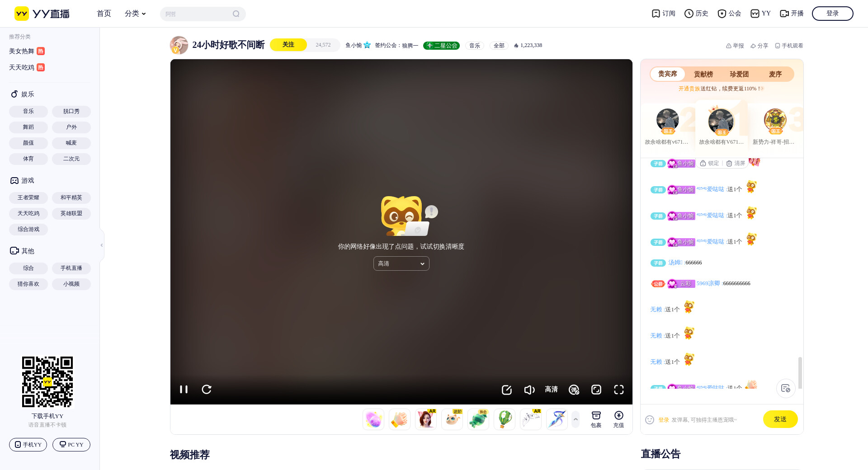Lock chat scrolling with 锁定
Image resolution: width=868 pixels, height=470 pixels.
[x=709, y=163]
